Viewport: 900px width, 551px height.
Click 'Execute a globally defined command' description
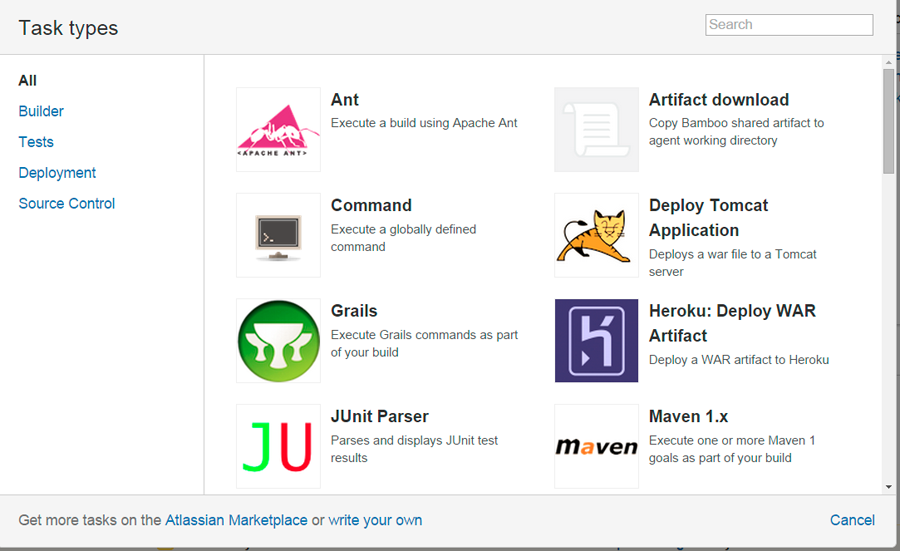[x=404, y=238]
